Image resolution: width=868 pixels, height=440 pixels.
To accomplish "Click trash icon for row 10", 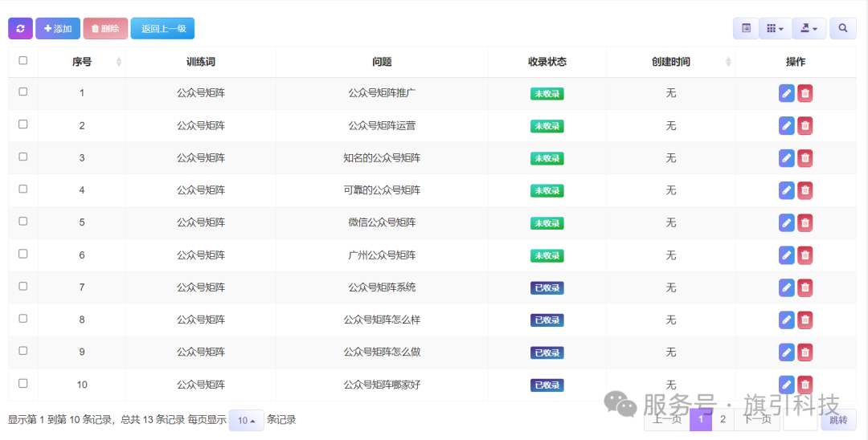I will click(805, 385).
